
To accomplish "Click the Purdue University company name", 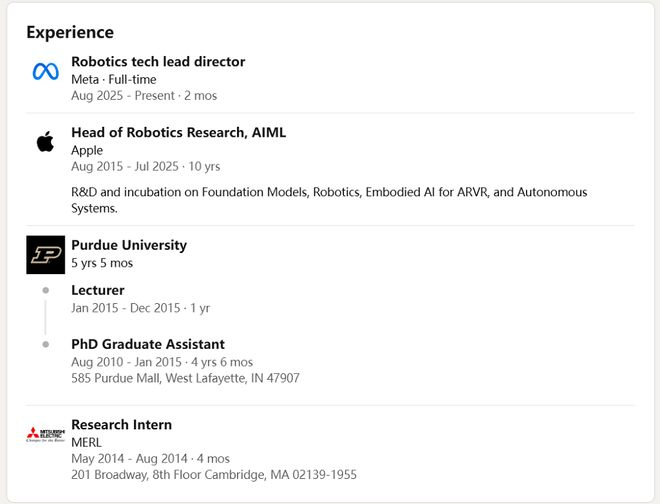I will pyautogui.click(x=129, y=245).
